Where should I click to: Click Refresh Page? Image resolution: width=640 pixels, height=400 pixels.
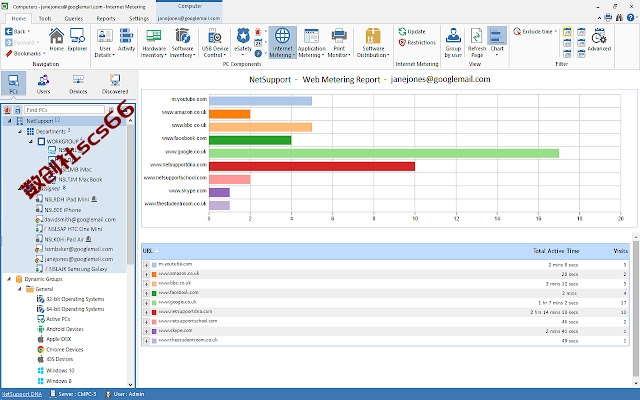[x=476, y=43]
